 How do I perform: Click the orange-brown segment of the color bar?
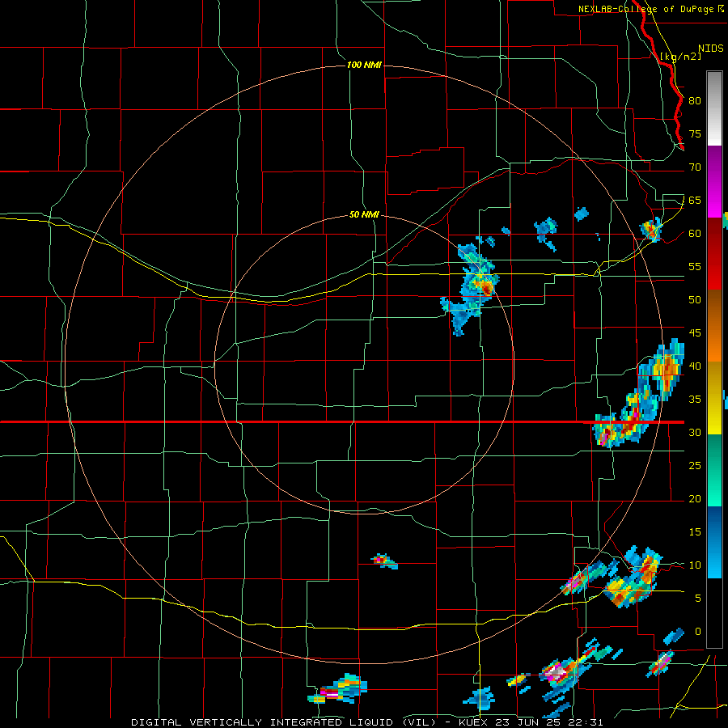coord(714,326)
